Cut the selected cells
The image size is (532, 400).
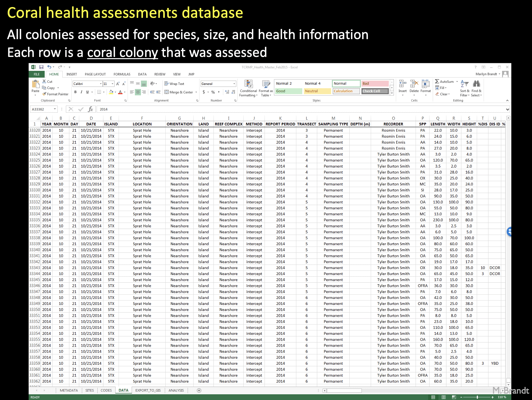(x=47, y=82)
